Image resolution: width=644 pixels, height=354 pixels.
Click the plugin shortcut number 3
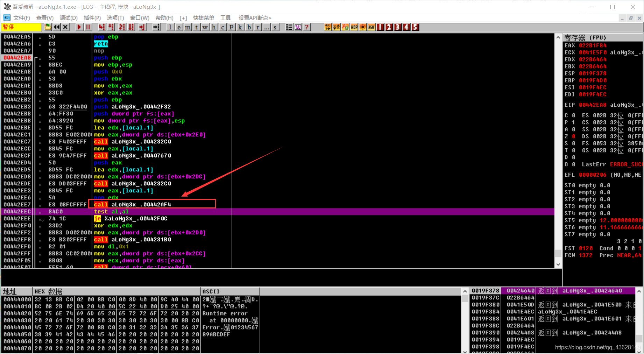398,27
